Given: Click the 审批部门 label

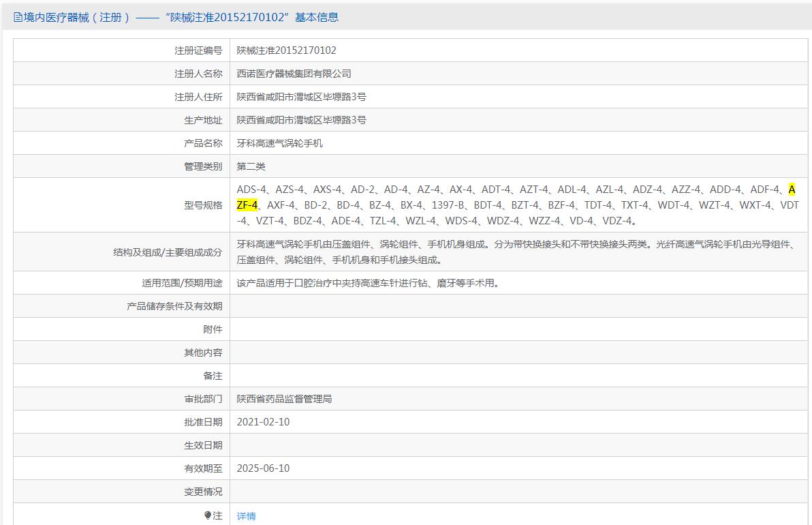Looking at the screenshot, I should tap(203, 399).
